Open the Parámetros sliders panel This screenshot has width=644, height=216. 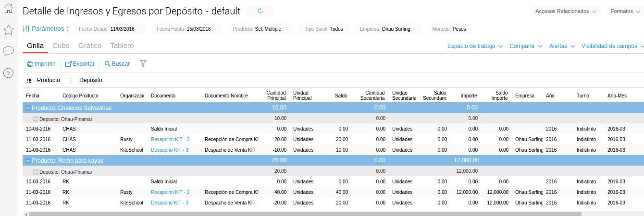pyautogui.click(x=46, y=29)
